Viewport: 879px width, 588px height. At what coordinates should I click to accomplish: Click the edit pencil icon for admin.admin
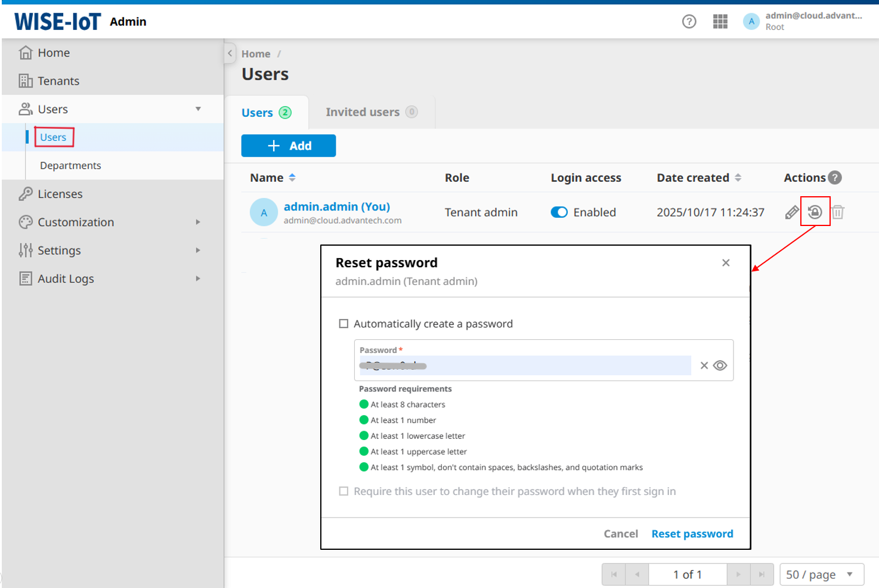[792, 212]
